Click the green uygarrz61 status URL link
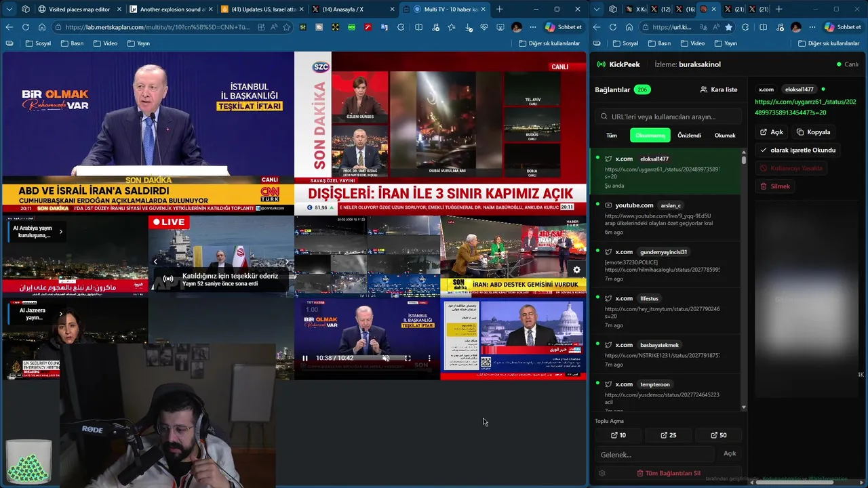Viewport: 868px width, 488px height. (806, 107)
